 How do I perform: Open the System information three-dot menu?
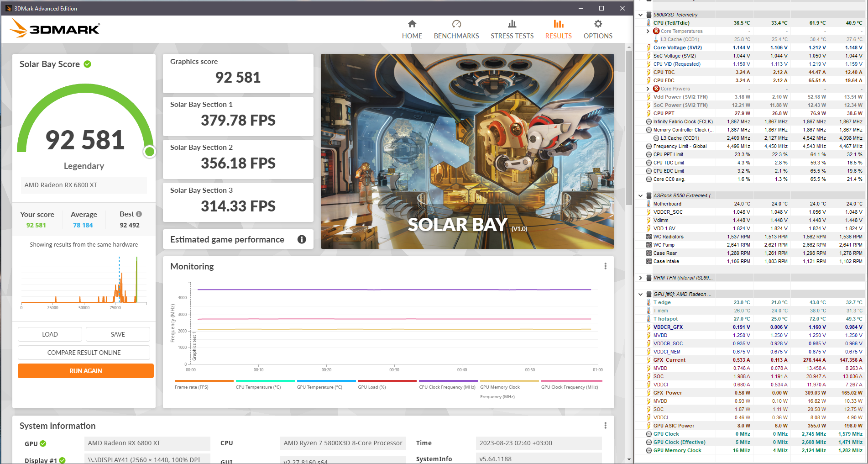pyautogui.click(x=605, y=426)
